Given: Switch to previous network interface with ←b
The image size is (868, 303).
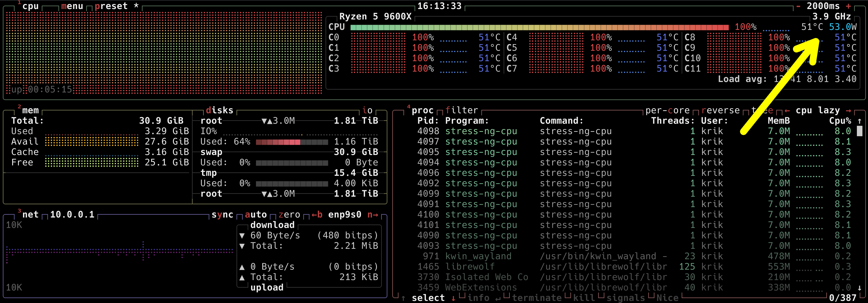Looking at the screenshot, I should point(317,215).
